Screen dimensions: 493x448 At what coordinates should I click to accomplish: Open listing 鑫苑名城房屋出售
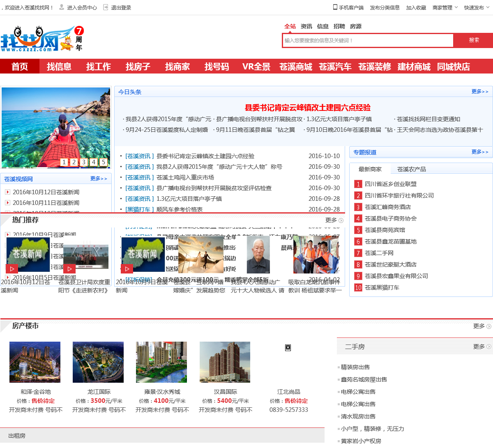point(364,379)
